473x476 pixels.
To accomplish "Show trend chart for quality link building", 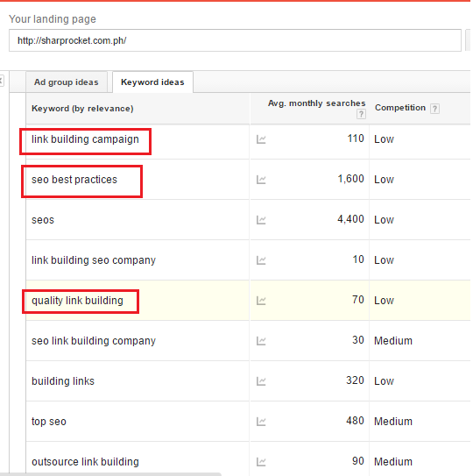I will tap(261, 301).
